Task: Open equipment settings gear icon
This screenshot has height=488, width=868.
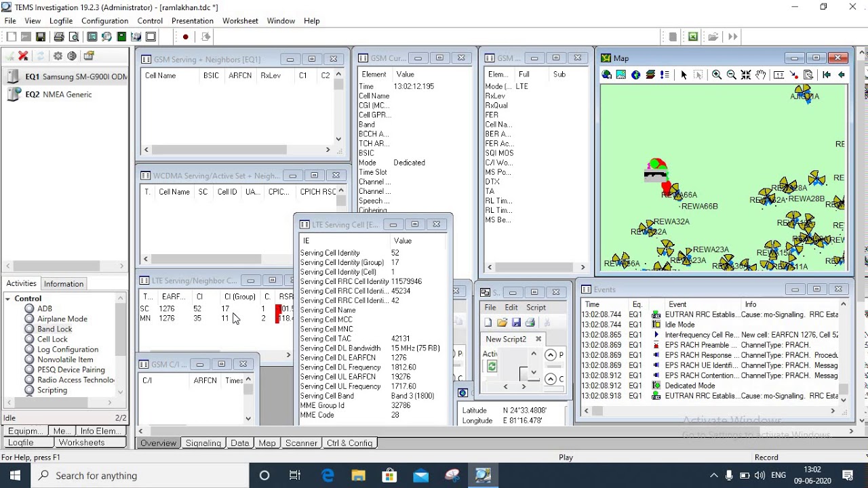Action: coord(58,56)
